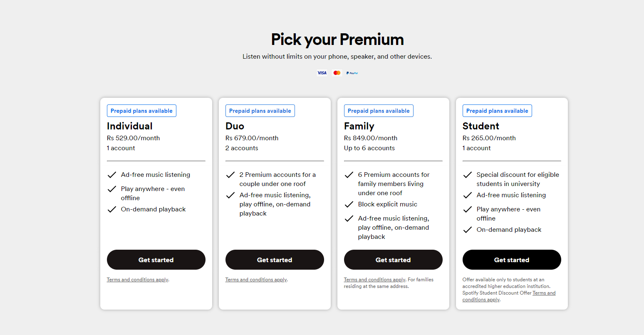
Task: Click checkmark beside Ad-free music listening in Individual
Action: [111, 175]
